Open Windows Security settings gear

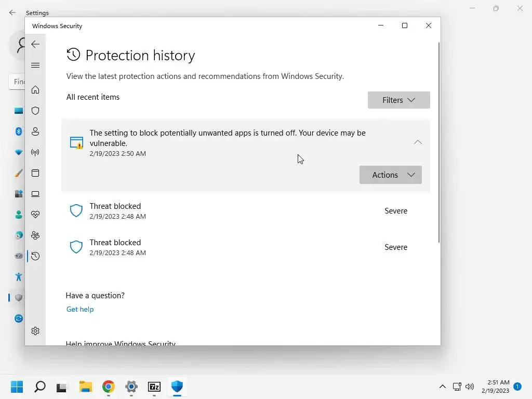[x=35, y=331]
